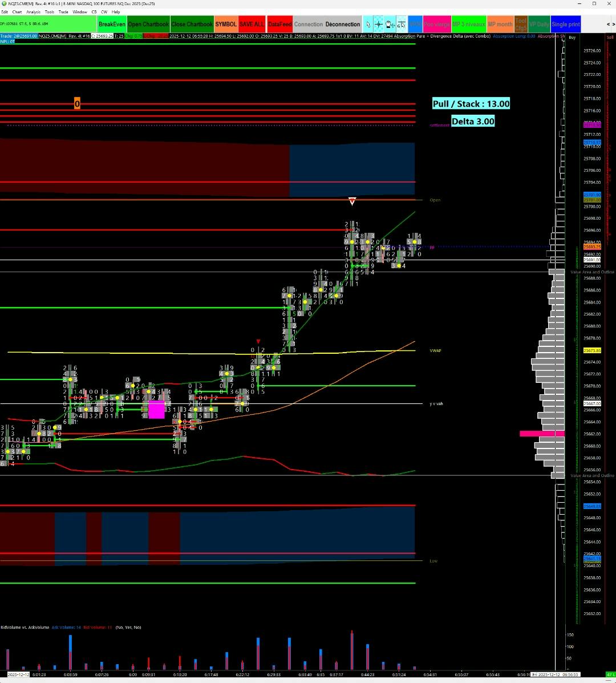
Task: Toggle Déconnection state
Action: tap(342, 24)
